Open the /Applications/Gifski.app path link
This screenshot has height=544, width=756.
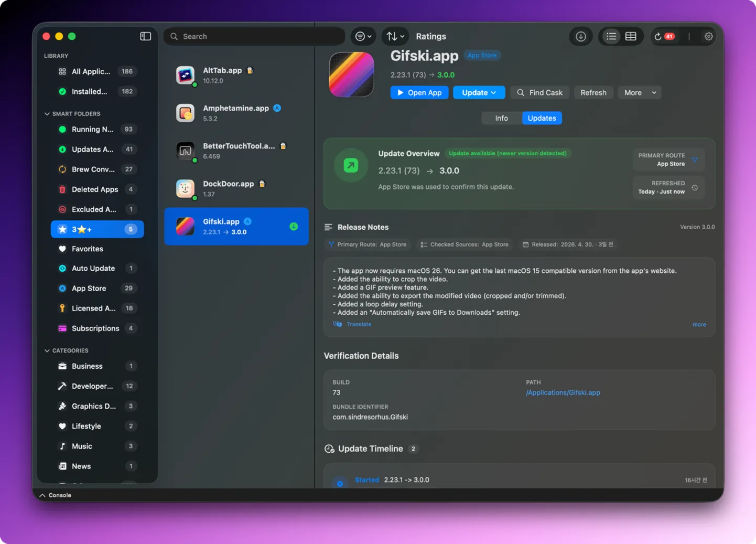[563, 392]
